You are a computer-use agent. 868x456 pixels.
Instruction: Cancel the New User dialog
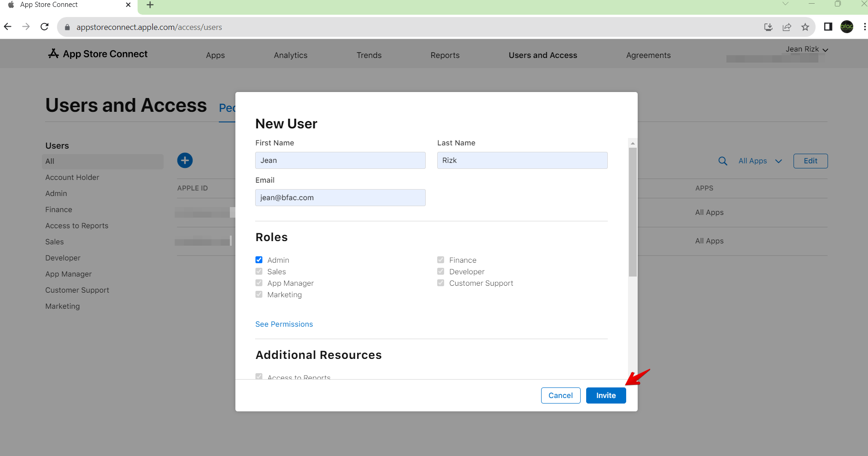point(560,396)
